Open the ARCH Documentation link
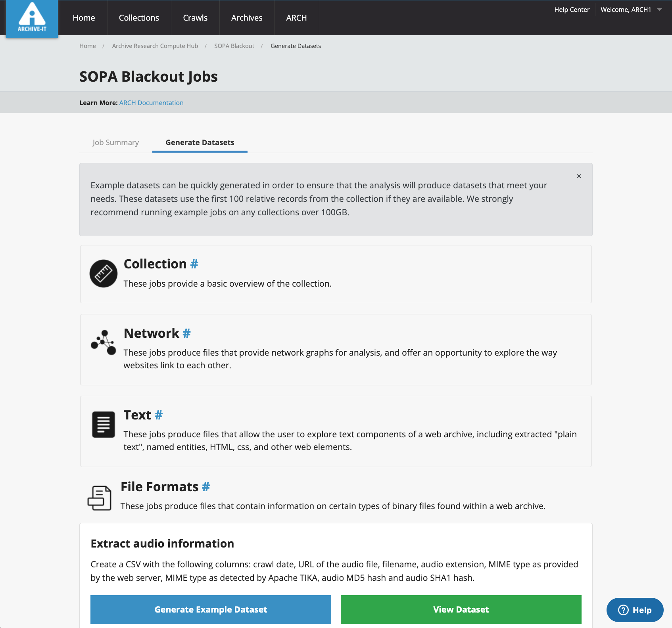 point(151,103)
